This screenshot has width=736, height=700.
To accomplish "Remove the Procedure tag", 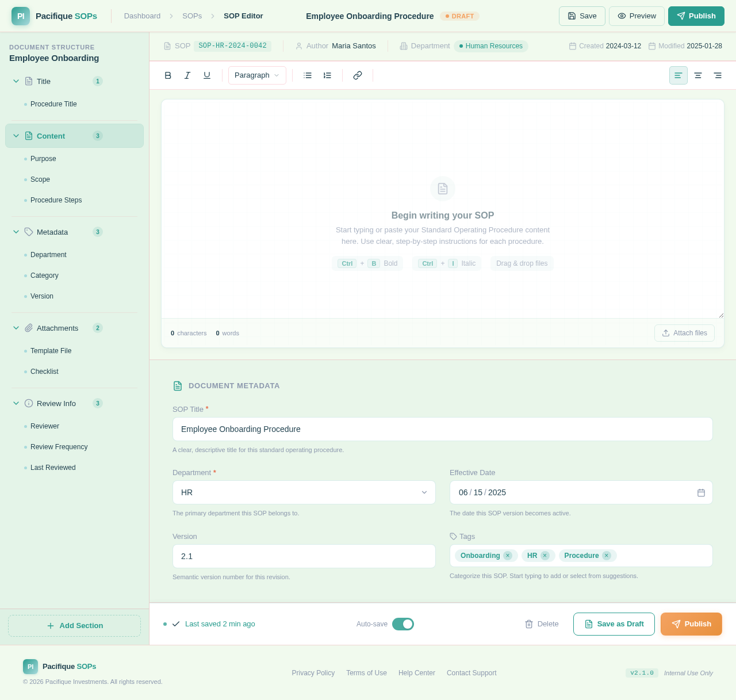I will (607, 556).
